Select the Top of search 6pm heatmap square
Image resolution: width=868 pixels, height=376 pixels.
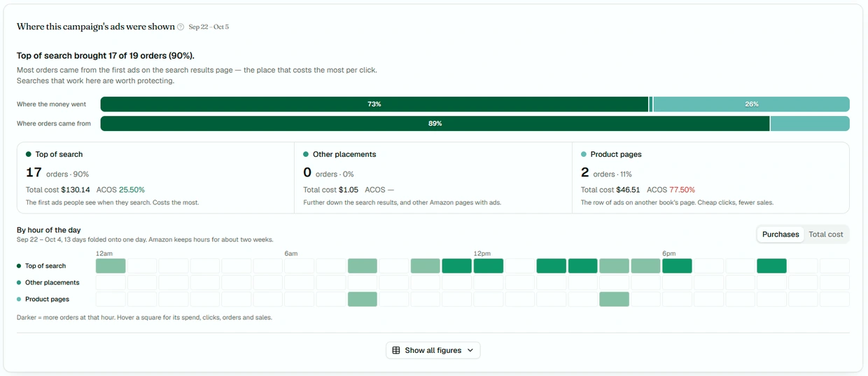pos(677,266)
